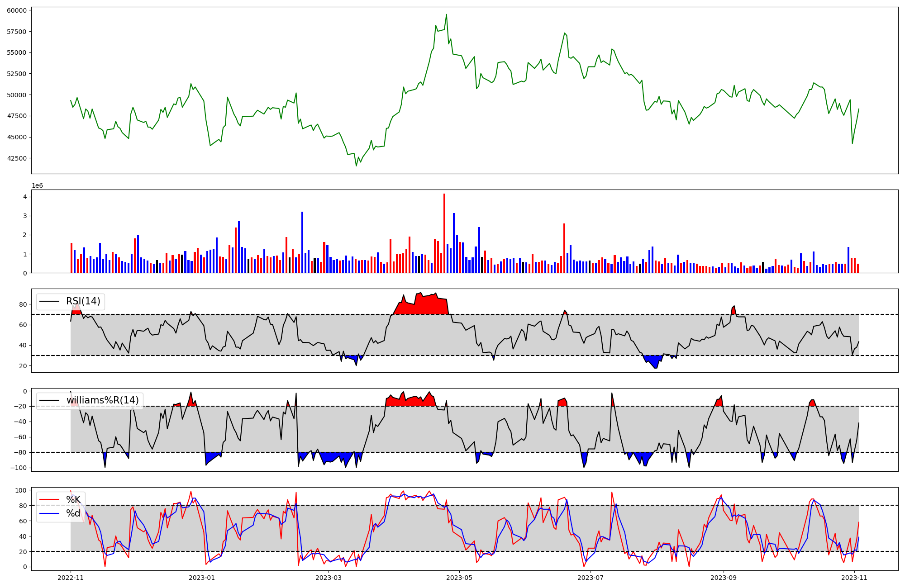This screenshot has height=588, width=905.
Task: Click the 60000 price axis tick label
Action: [16, 10]
